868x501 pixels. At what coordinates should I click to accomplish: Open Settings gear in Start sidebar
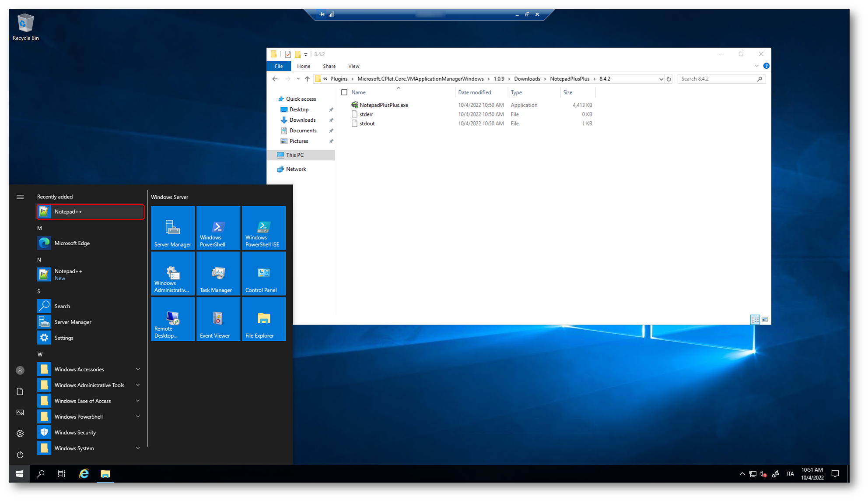[x=20, y=434]
